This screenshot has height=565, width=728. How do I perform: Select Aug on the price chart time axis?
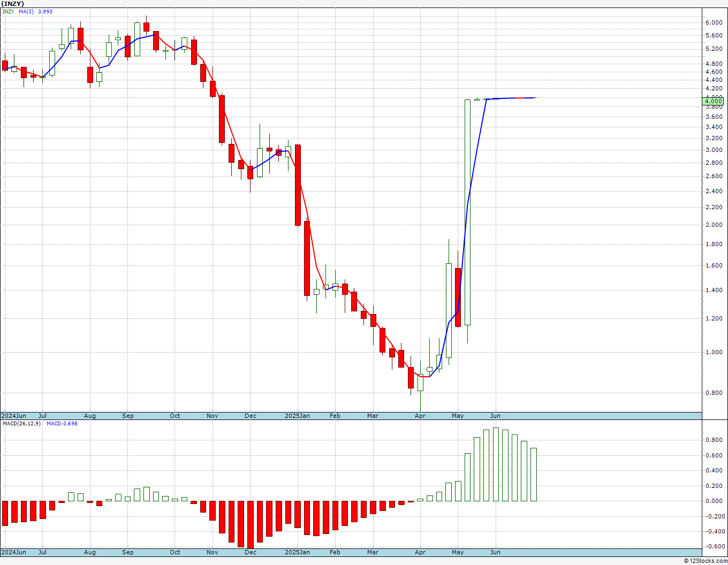pos(90,416)
